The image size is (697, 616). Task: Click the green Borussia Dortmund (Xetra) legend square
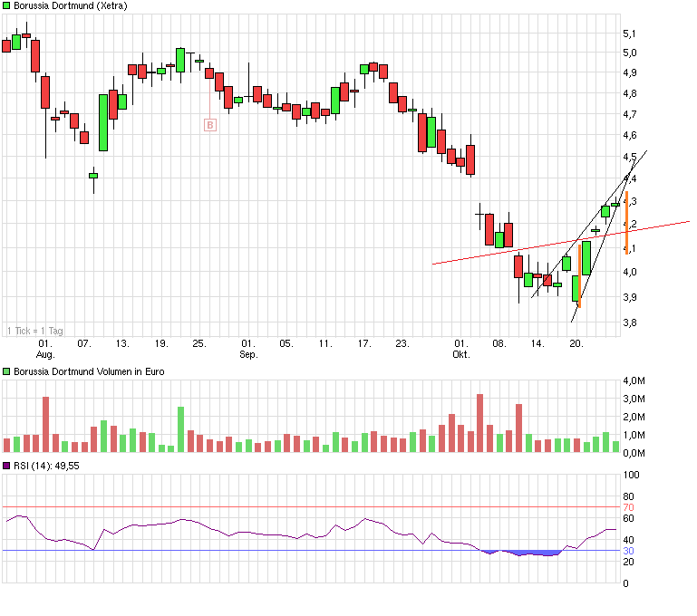pos(6,5)
